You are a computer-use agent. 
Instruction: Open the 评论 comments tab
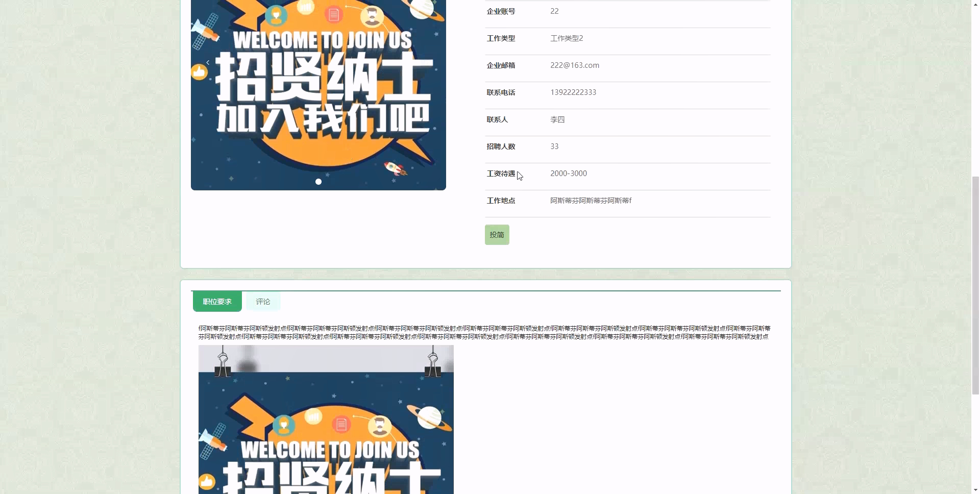click(x=262, y=301)
